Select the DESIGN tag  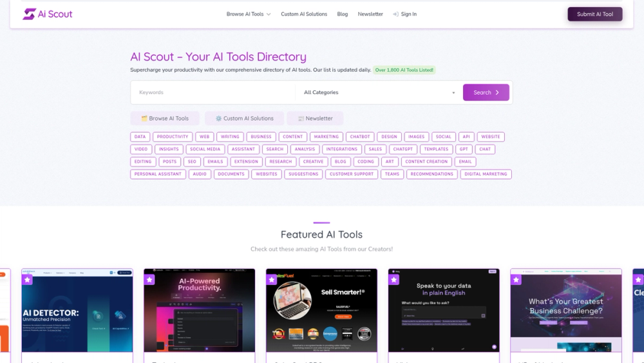389,137
